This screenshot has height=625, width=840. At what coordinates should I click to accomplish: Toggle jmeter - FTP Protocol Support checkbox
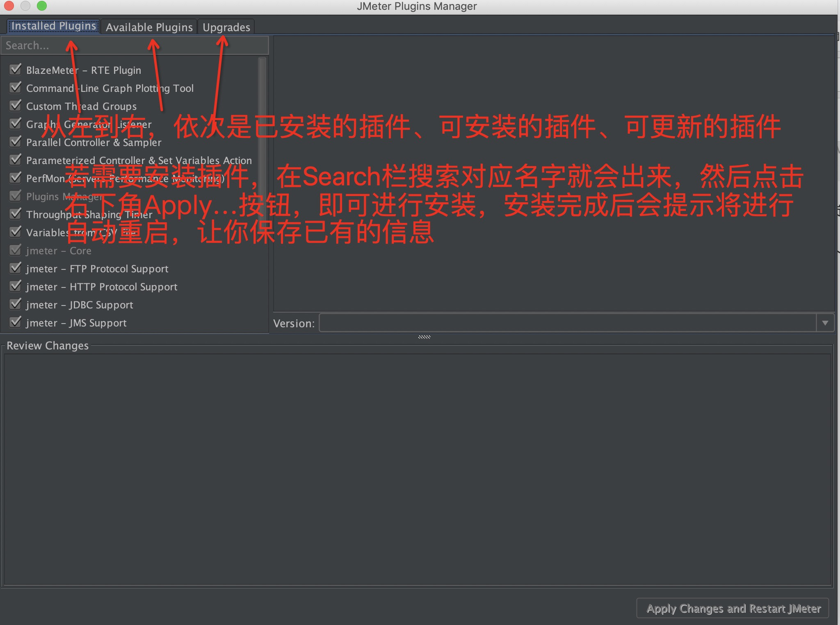coord(16,268)
